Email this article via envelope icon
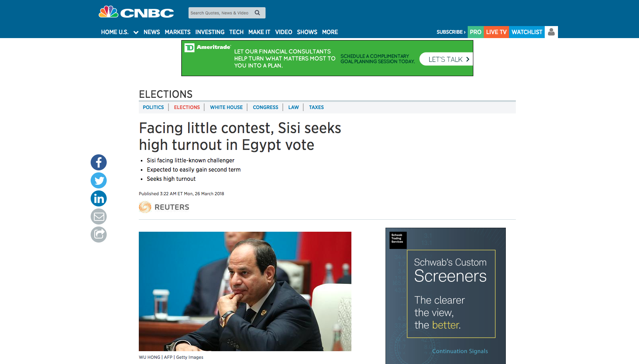This screenshot has height=364, width=639. pyautogui.click(x=99, y=216)
